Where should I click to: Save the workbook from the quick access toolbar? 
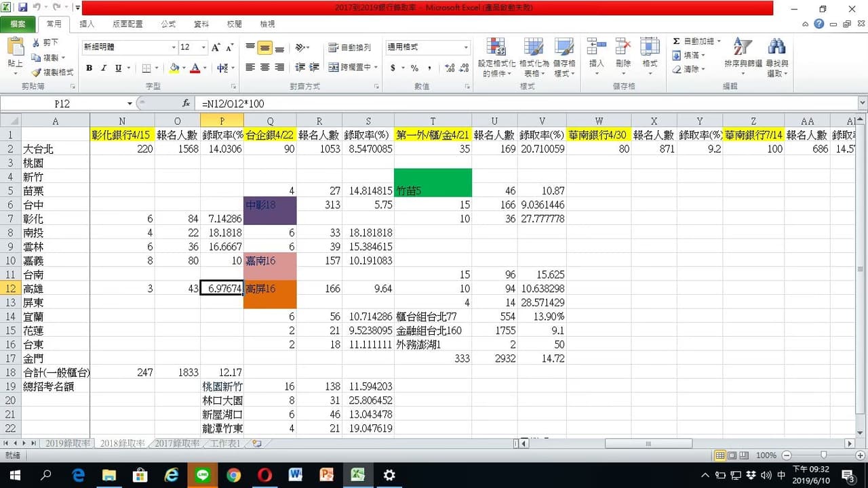pos(23,7)
